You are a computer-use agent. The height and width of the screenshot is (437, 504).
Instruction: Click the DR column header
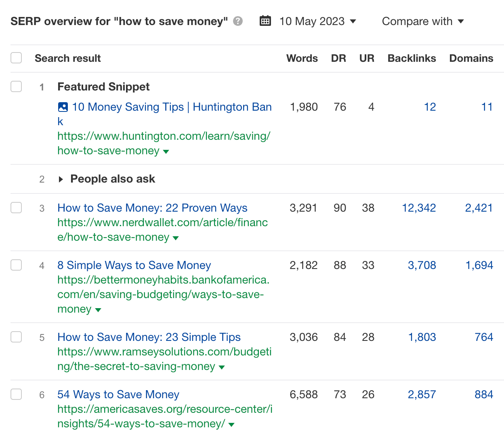(339, 58)
